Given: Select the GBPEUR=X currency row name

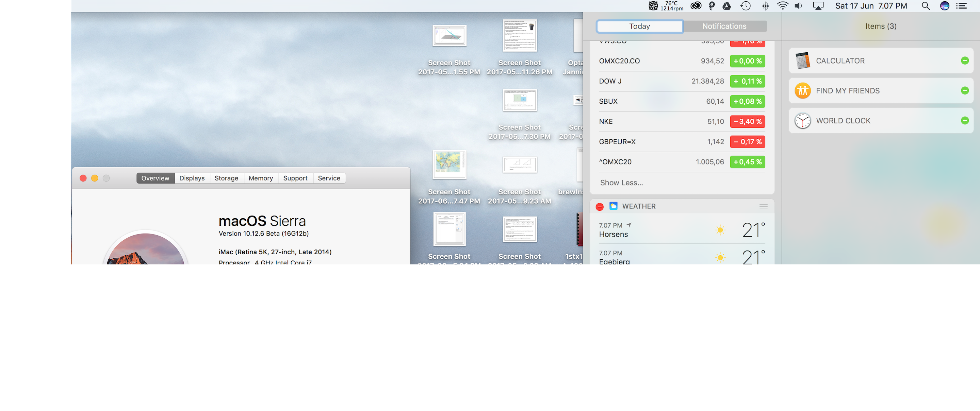Looking at the screenshot, I should [617, 141].
